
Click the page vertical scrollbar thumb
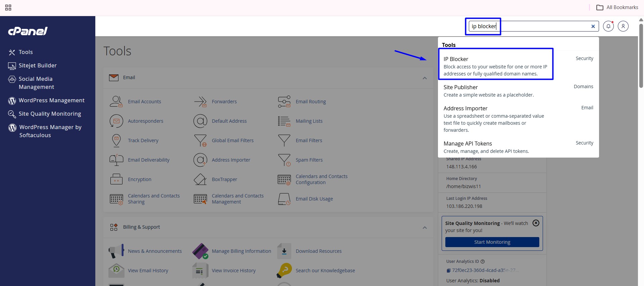coord(641,55)
